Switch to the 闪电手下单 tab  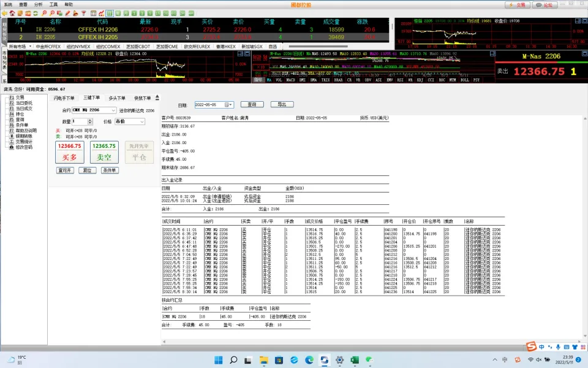[x=64, y=98]
